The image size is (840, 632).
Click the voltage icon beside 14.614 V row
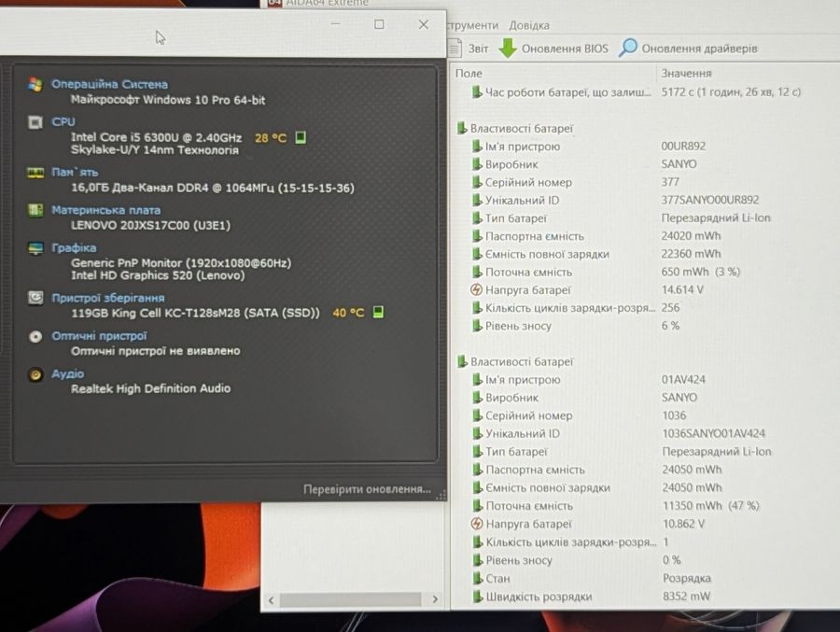[x=476, y=290]
